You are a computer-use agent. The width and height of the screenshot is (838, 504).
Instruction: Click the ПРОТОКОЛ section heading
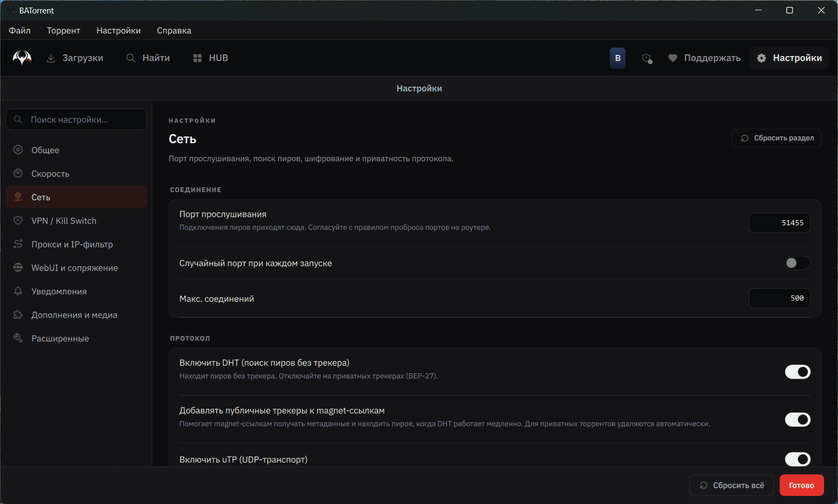[190, 338]
